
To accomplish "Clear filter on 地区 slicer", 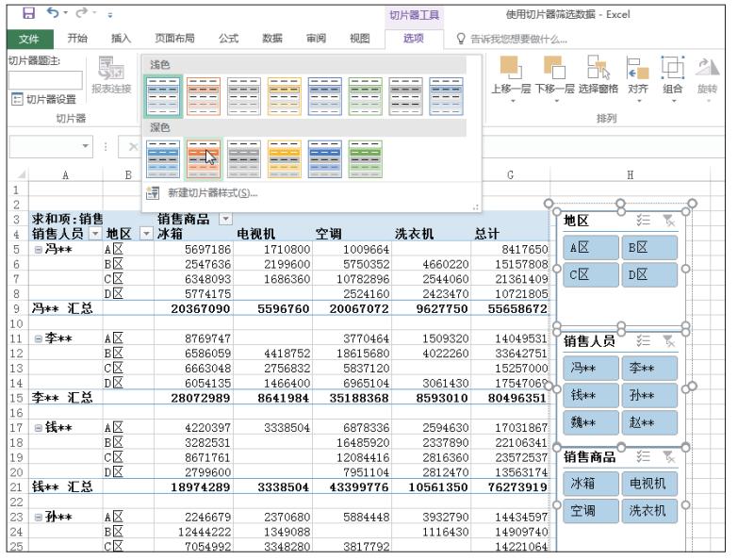I will tap(669, 221).
